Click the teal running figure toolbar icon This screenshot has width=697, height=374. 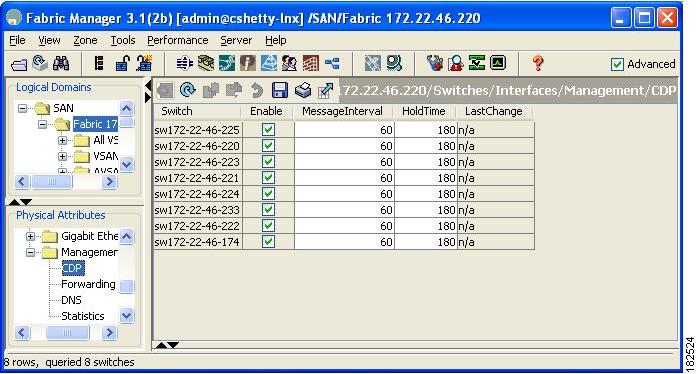227,63
